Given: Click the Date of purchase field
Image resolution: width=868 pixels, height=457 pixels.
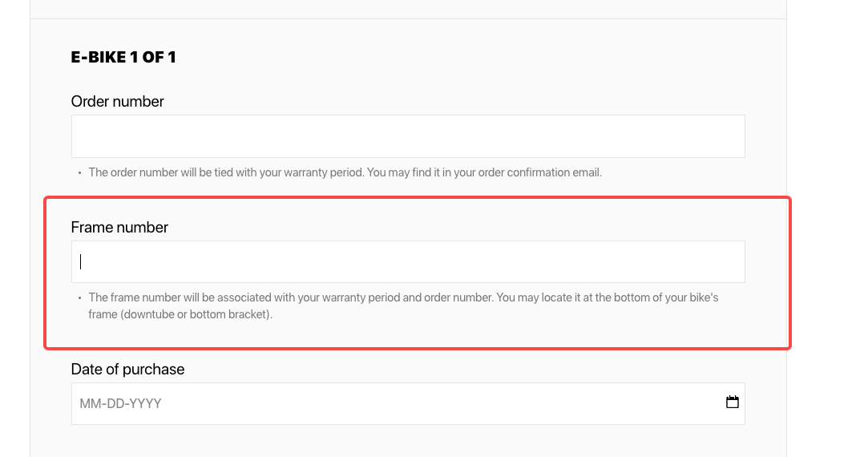Looking at the screenshot, I should (x=393, y=403).
